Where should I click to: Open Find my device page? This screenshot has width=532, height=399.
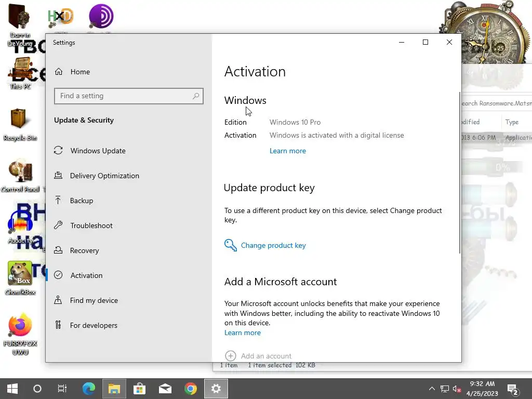pos(86,300)
